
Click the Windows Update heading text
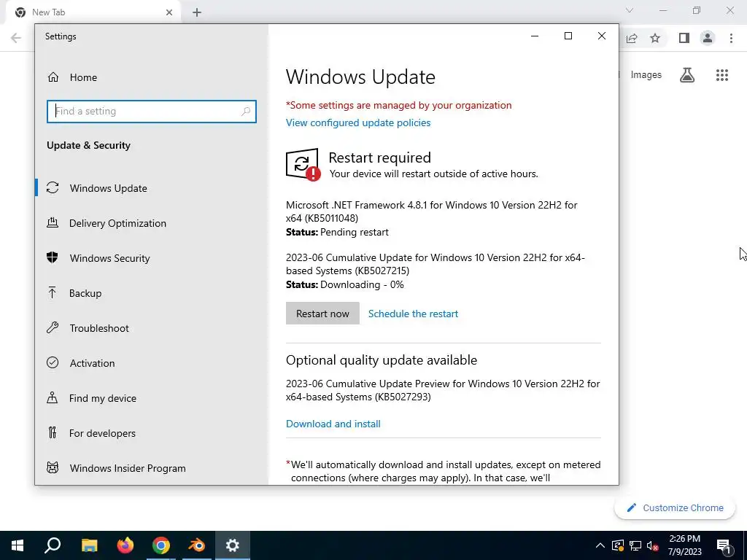[360, 77]
